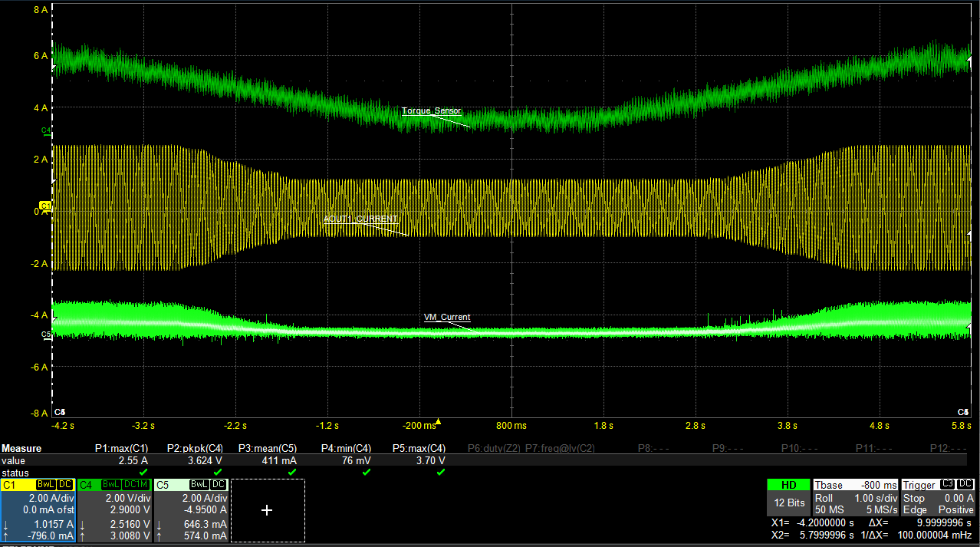The width and height of the screenshot is (980, 547).
Task: Click the Torque_Sensor waveform label
Action: pyautogui.click(x=432, y=111)
